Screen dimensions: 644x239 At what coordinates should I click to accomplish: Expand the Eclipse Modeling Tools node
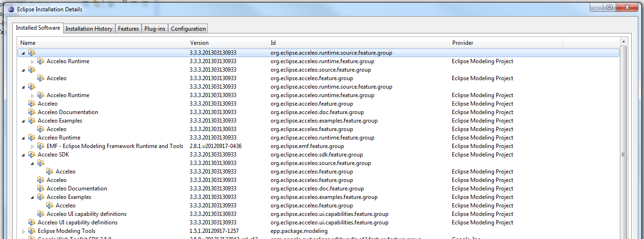click(23, 231)
